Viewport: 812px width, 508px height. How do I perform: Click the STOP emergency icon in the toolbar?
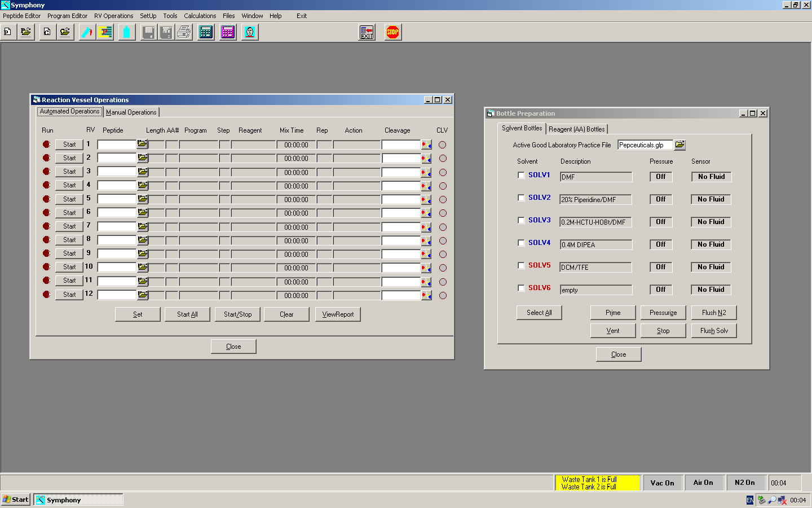(392, 32)
